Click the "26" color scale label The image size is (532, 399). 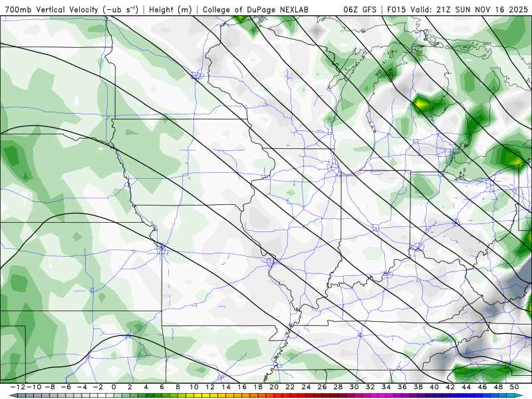coord(322,387)
